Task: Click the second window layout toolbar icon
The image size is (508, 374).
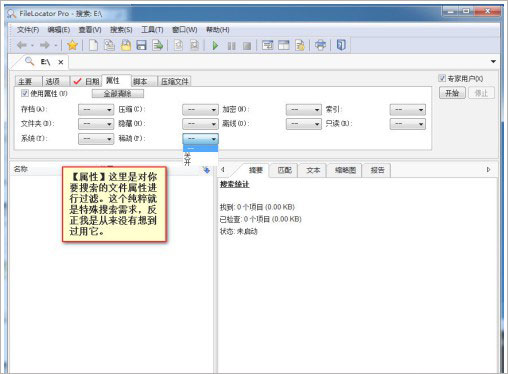Action: (x=284, y=45)
